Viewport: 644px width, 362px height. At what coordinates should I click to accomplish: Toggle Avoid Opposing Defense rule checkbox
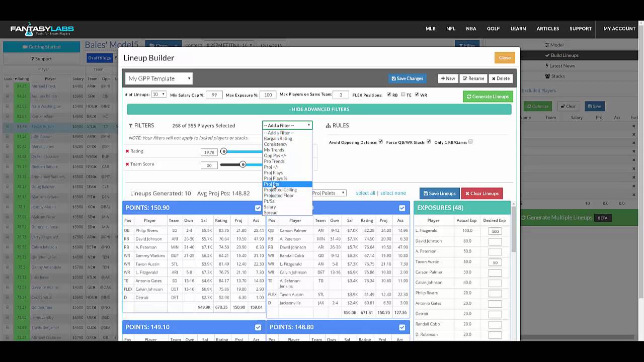[x=380, y=142]
